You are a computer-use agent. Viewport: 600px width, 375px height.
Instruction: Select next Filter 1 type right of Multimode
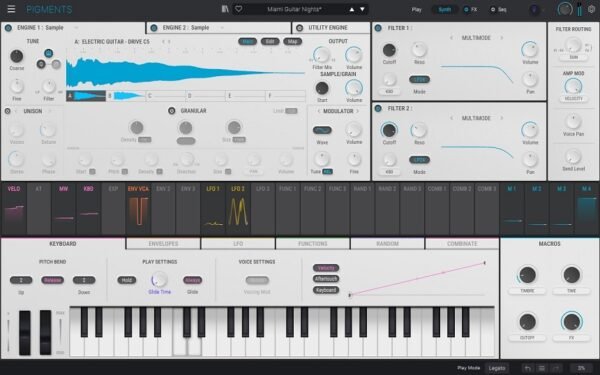coord(502,38)
